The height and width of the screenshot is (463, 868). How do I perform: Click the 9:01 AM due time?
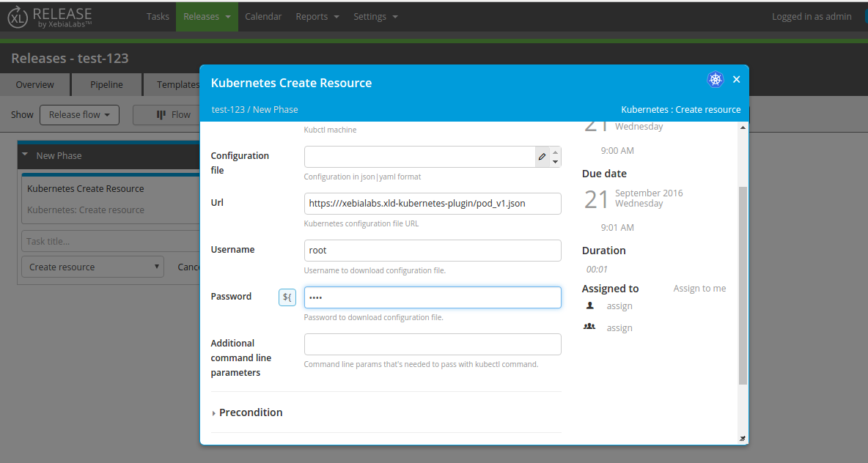pos(617,227)
